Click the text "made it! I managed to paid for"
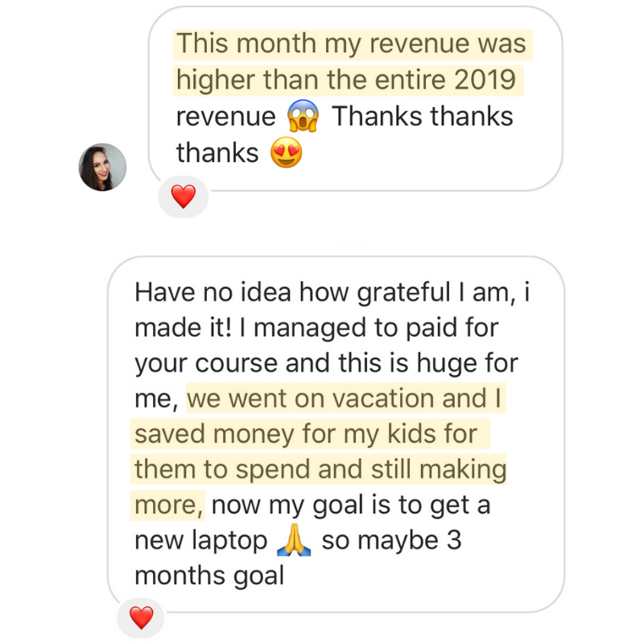This screenshot has width=644, height=644. (x=316, y=328)
